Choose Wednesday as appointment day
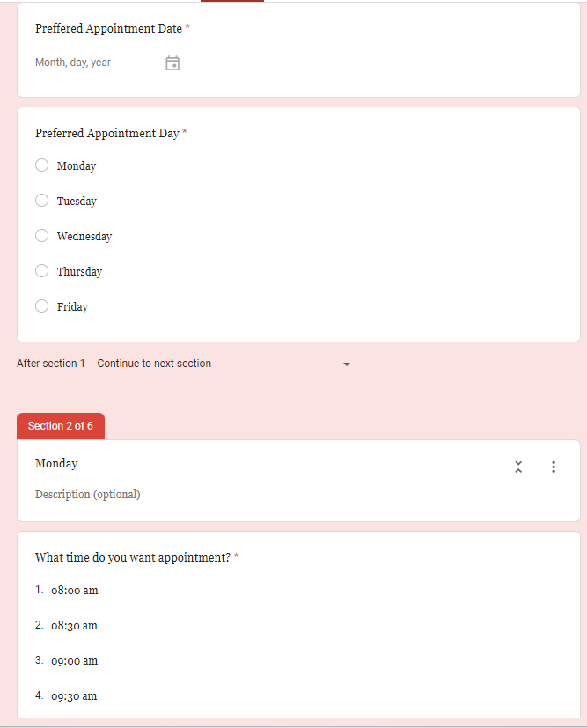 (42, 236)
